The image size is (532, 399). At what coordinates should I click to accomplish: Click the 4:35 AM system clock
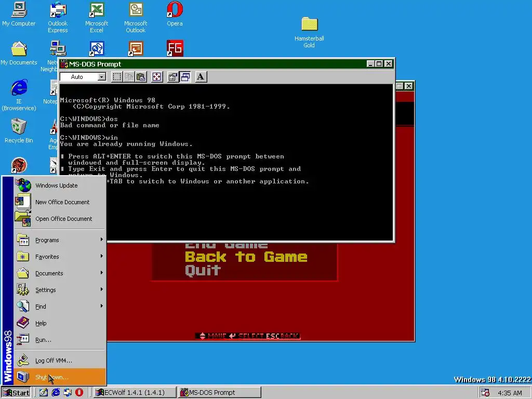(x=510, y=393)
